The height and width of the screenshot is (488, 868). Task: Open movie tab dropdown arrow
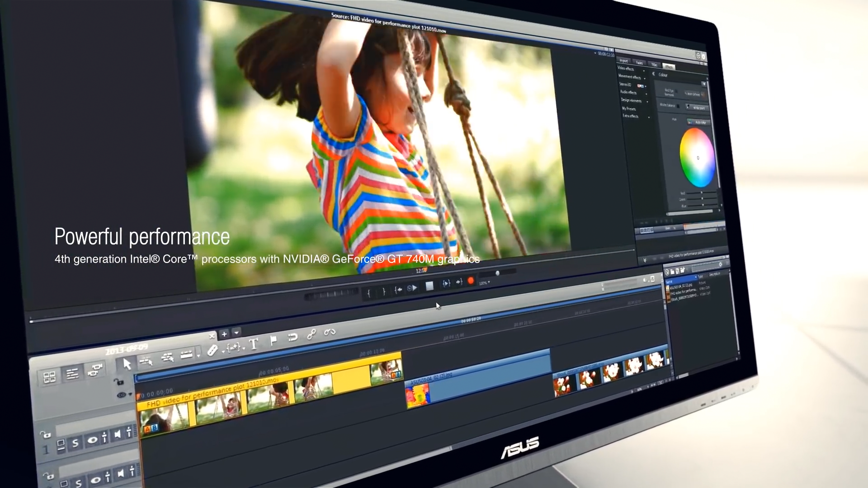[236, 333]
